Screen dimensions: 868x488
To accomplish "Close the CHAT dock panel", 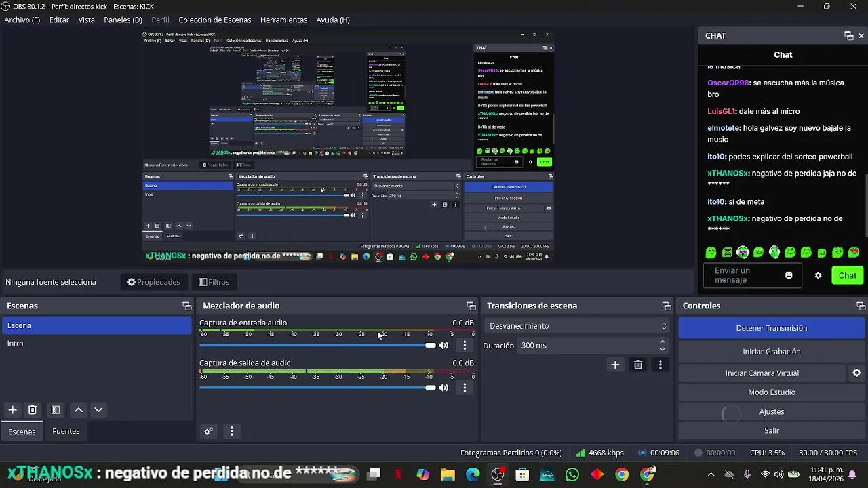I will tap(861, 35).
